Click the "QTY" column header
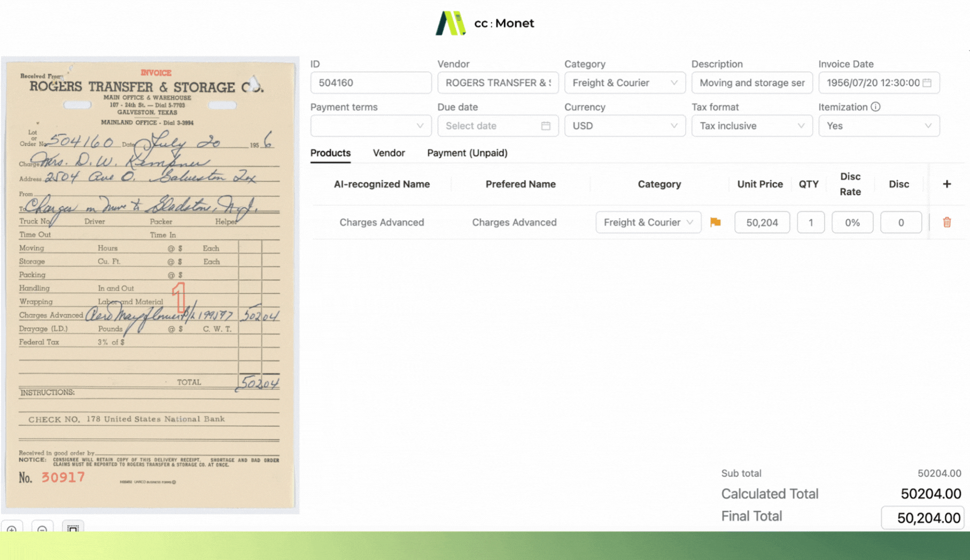The height and width of the screenshot is (560, 970). click(x=809, y=184)
